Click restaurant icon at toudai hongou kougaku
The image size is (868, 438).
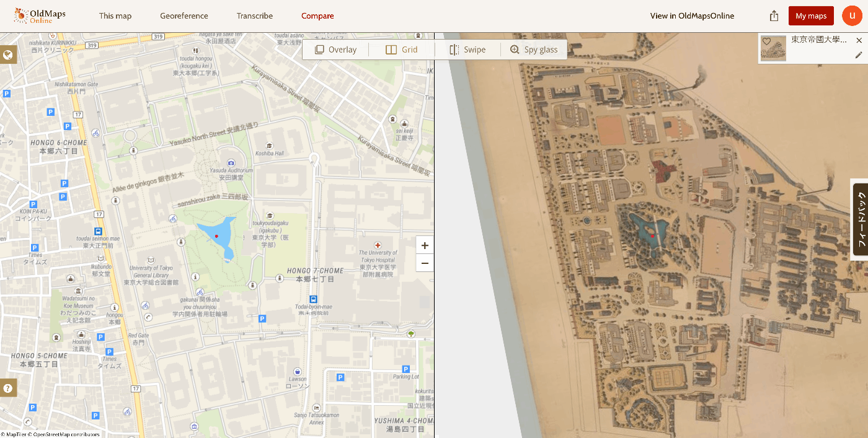pyautogui.click(x=196, y=50)
